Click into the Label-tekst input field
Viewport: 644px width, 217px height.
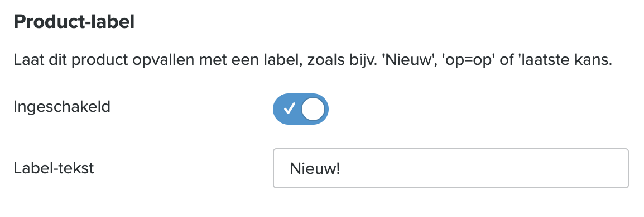point(450,168)
